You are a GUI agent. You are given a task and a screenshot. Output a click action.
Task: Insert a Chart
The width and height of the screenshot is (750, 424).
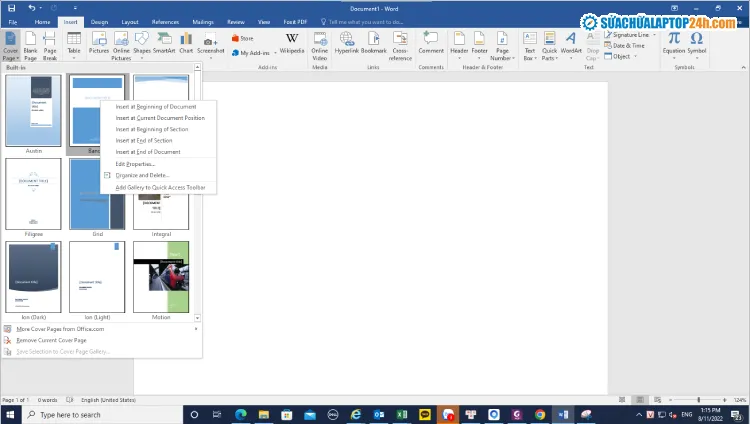coord(186,43)
